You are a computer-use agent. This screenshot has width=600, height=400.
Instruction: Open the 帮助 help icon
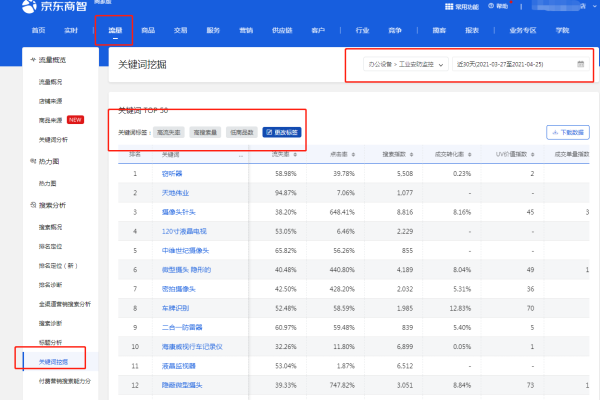491,6
